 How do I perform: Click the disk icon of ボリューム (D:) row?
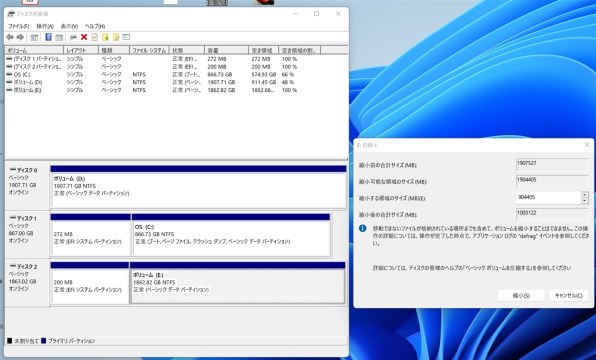(9, 82)
